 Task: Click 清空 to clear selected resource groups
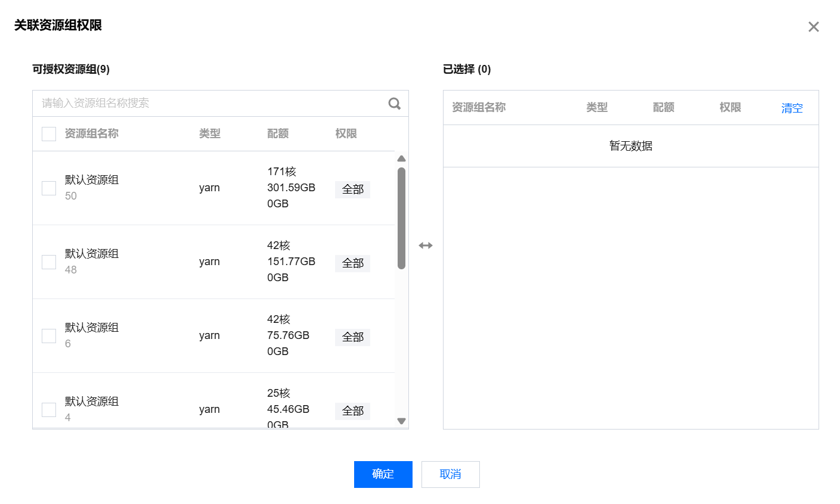[792, 108]
